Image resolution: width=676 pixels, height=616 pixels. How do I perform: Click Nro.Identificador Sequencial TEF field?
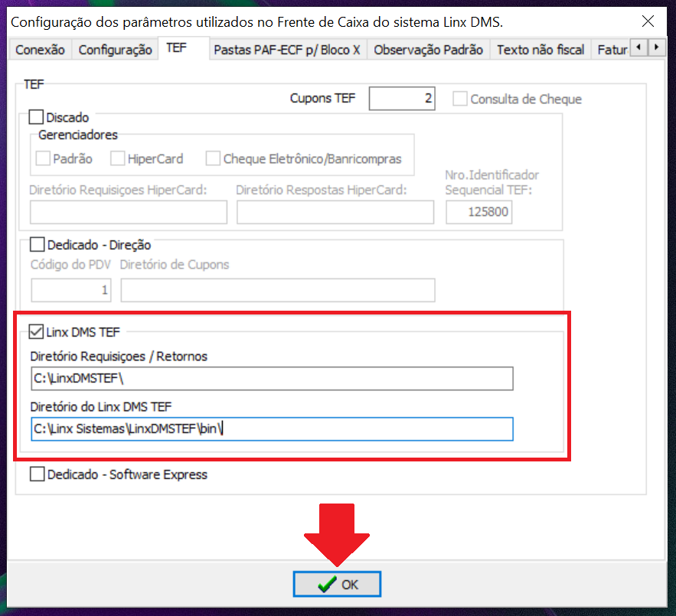click(x=479, y=212)
